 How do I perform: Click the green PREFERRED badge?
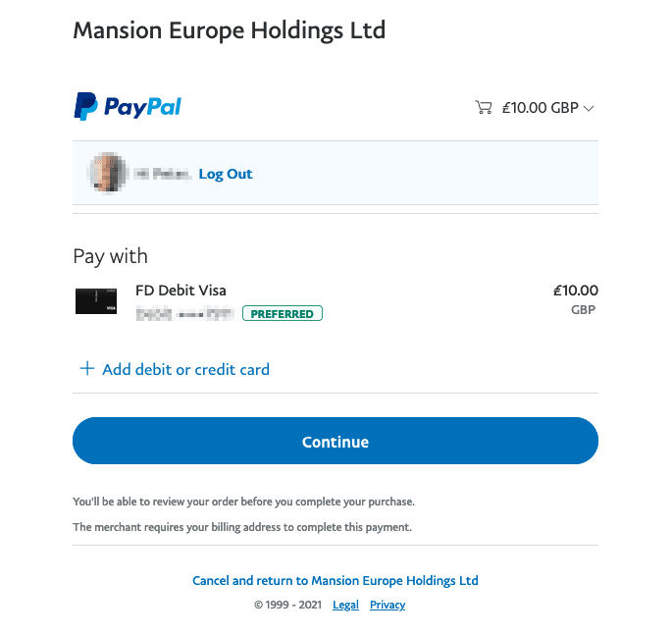(283, 314)
